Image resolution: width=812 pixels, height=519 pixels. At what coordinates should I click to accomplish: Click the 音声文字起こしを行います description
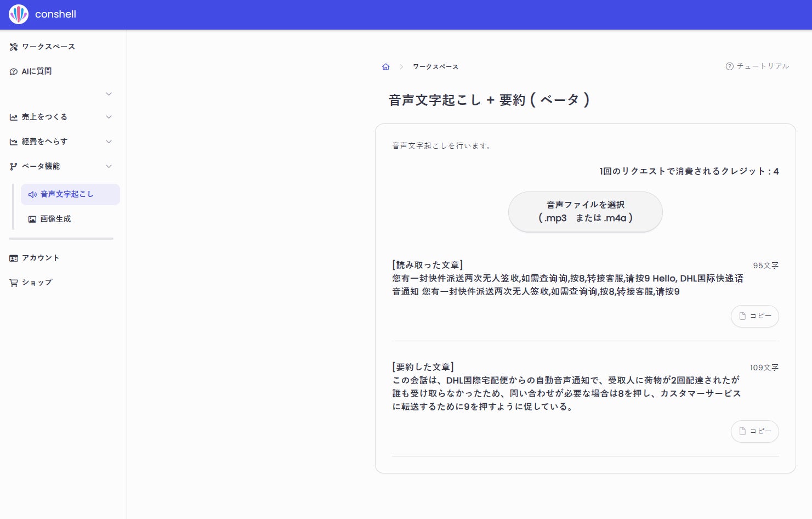pyautogui.click(x=442, y=146)
